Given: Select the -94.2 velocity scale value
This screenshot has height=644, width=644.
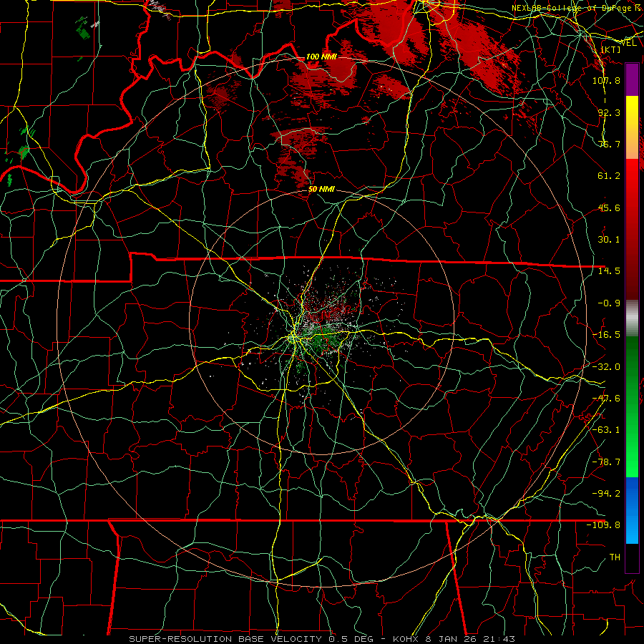Looking at the screenshot, I should click(606, 493).
